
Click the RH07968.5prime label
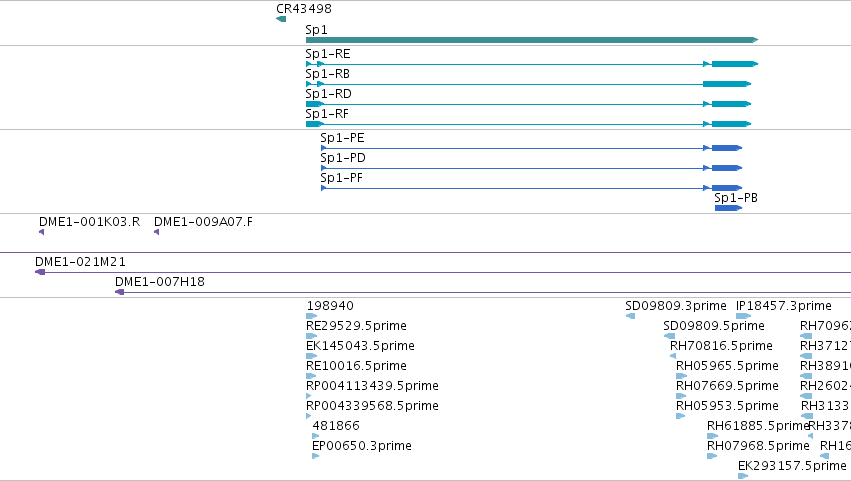click(758, 446)
